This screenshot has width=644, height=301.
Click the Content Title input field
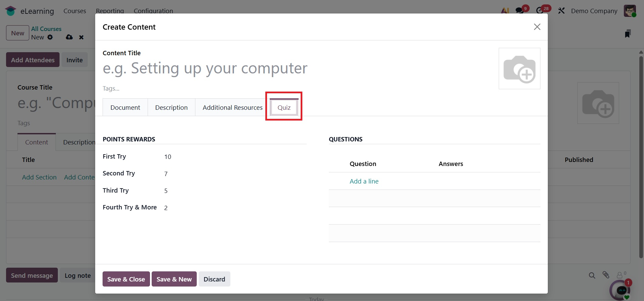(205, 68)
